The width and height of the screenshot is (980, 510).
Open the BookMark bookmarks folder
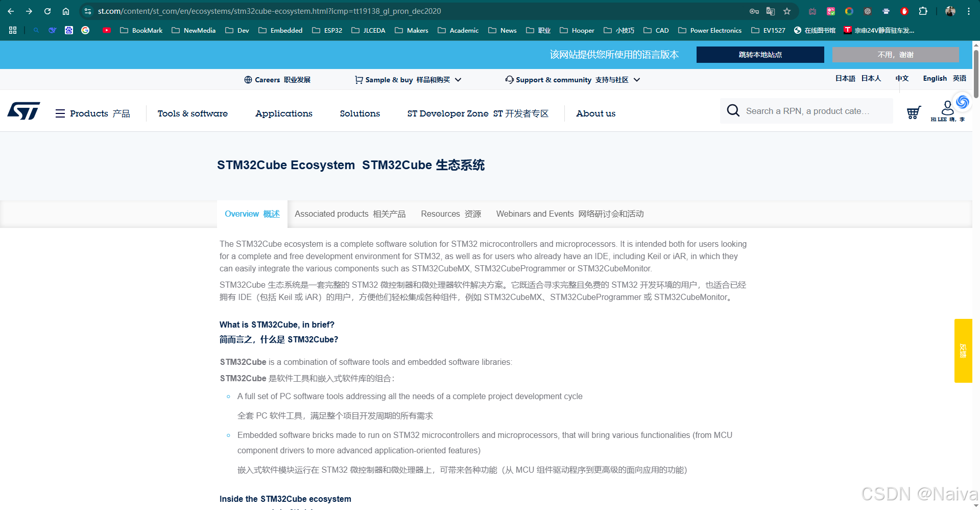point(141,30)
